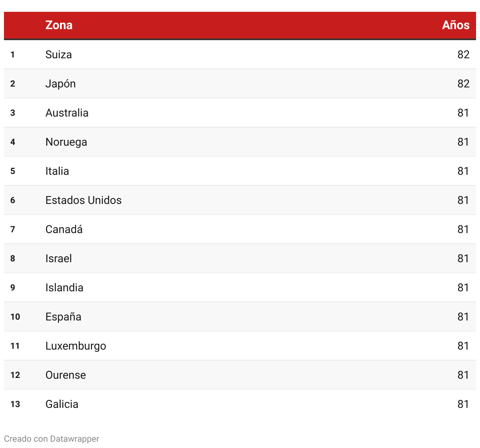Click rank number 13

pos(15,404)
